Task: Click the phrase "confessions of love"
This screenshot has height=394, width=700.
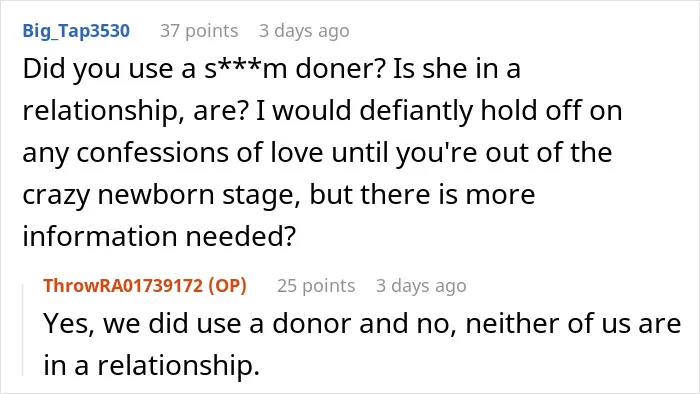Action: pyautogui.click(x=200, y=153)
